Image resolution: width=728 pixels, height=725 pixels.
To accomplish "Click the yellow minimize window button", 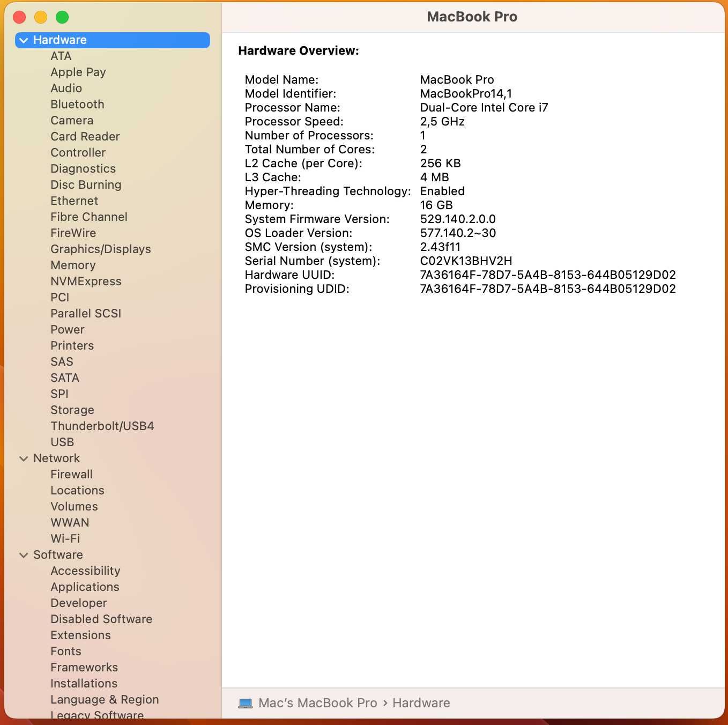I will (x=41, y=17).
